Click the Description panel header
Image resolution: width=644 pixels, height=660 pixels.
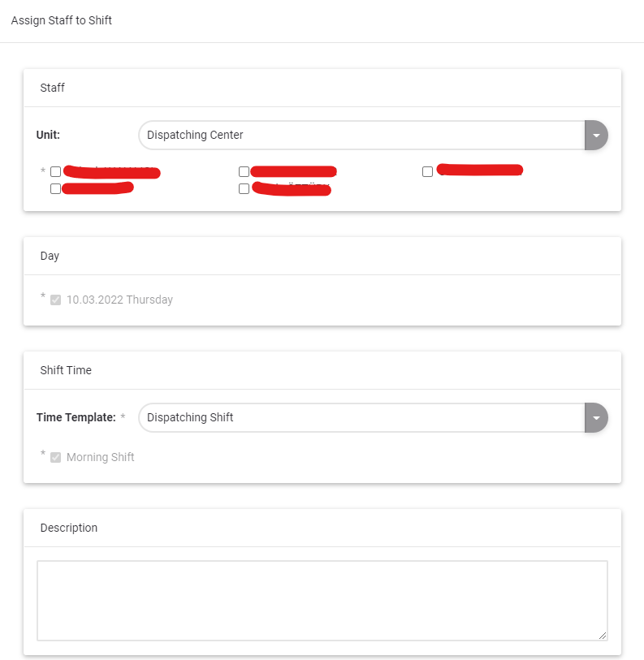pos(69,528)
